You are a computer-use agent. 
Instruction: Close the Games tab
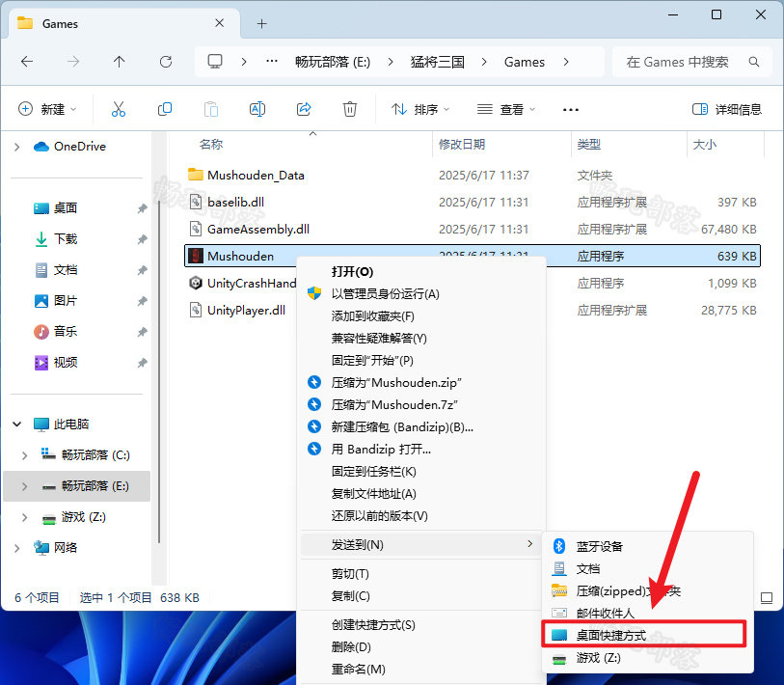pyautogui.click(x=219, y=23)
